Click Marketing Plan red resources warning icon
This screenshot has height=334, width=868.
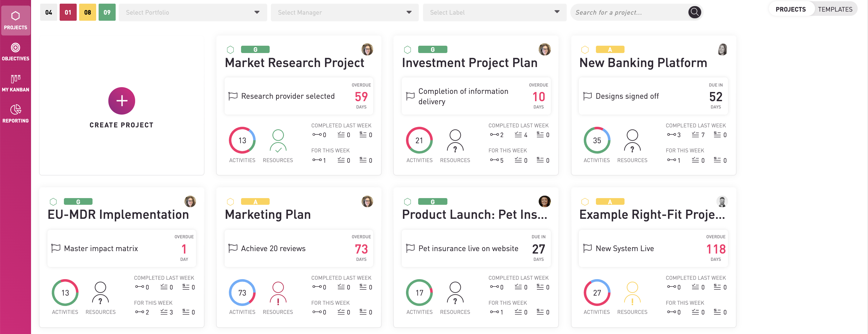click(x=278, y=293)
